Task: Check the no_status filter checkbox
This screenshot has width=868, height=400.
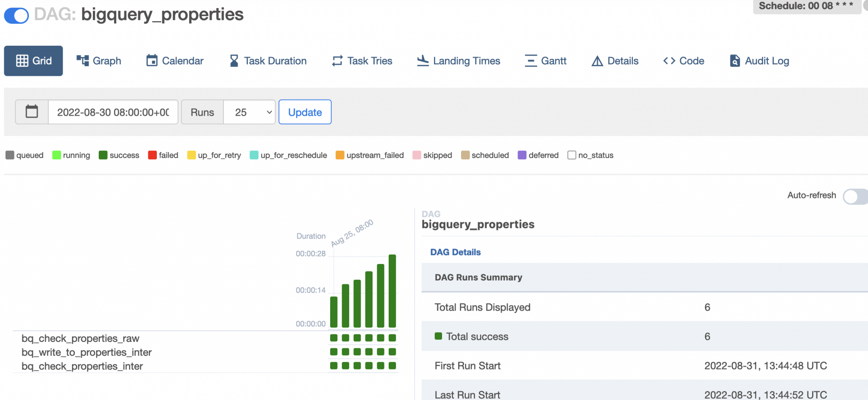Action: click(572, 155)
